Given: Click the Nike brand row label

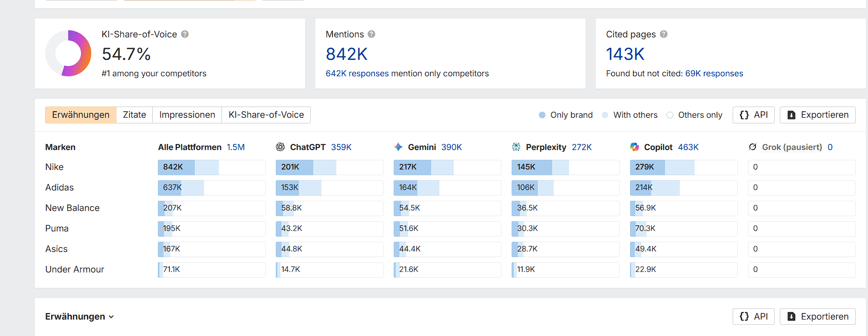Looking at the screenshot, I should (x=54, y=167).
